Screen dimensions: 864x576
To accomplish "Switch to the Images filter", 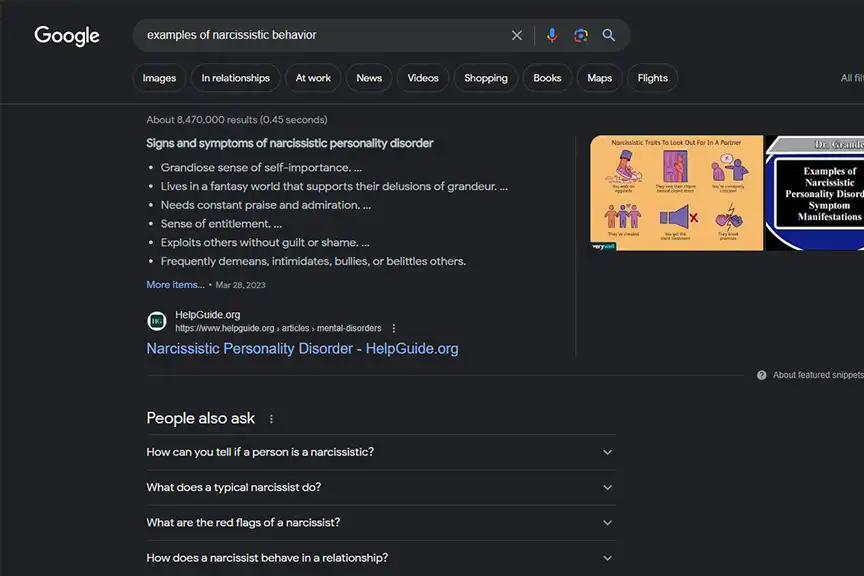I will tap(159, 78).
